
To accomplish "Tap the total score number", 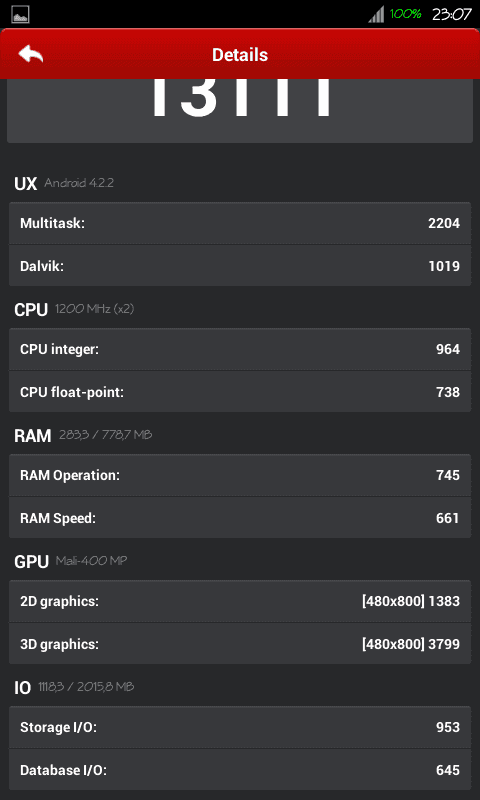I will click(241, 98).
